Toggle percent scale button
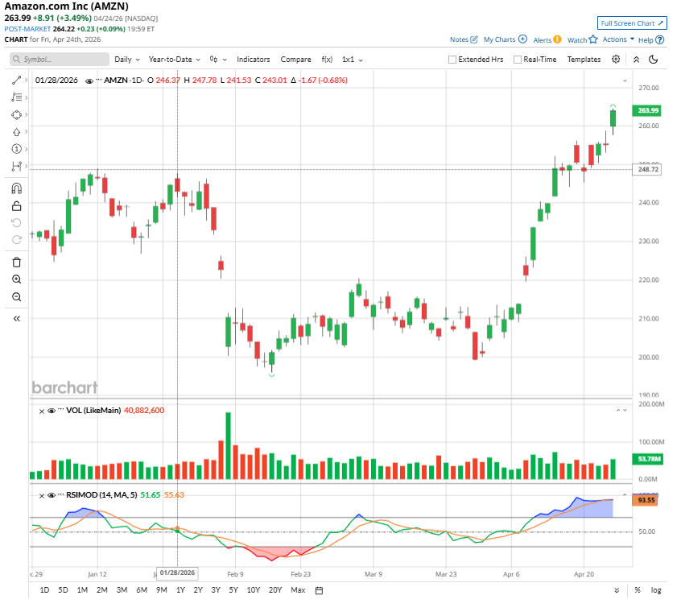Screen dimensions: 681x616 [x=638, y=590]
